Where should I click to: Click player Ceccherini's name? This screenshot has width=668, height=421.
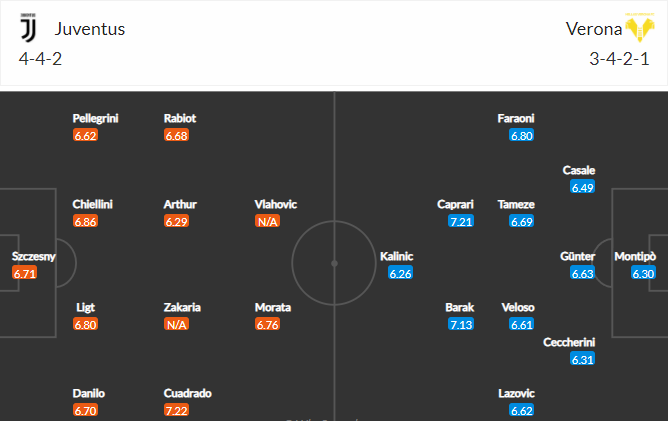pyautogui.click(x=569, y=343)
